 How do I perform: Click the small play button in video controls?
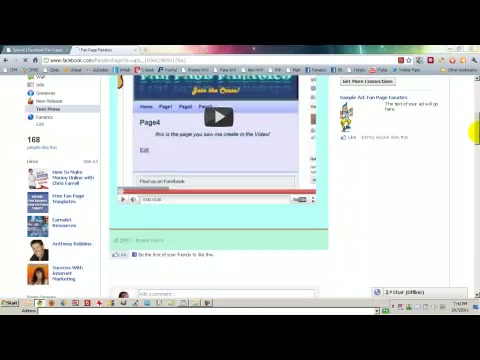click(x=123, y=199)
